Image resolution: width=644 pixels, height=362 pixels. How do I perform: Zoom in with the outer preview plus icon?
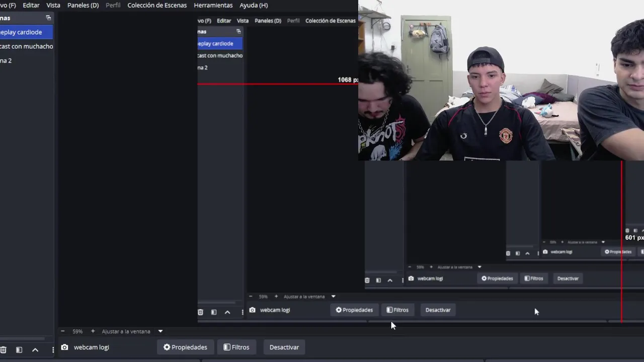93,331
